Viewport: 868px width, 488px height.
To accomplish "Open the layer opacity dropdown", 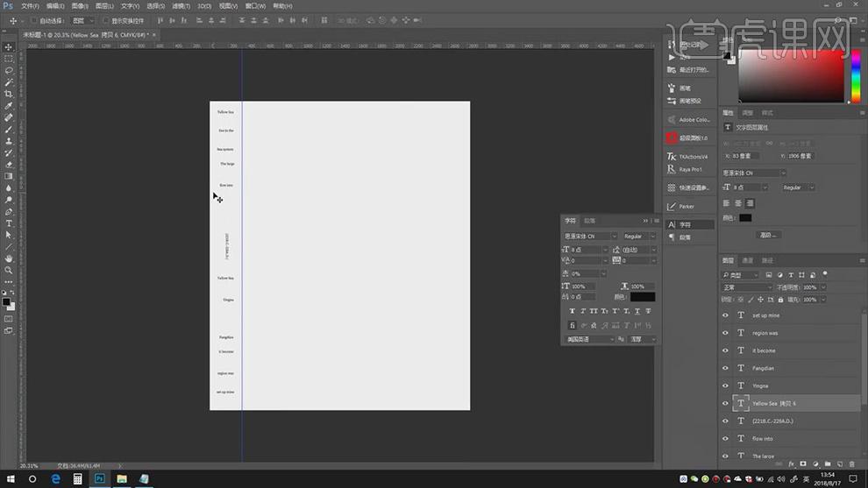I will (823, 287).
